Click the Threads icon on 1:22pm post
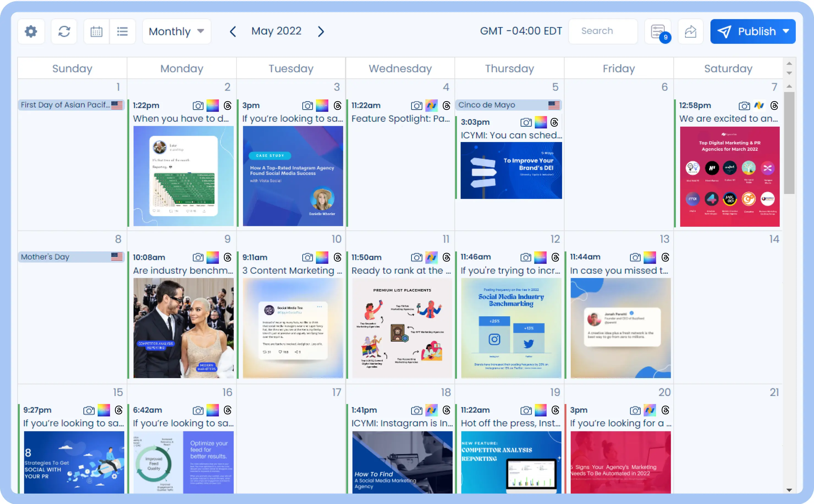Screen dimensions: 814x504 tap(227, 106)
